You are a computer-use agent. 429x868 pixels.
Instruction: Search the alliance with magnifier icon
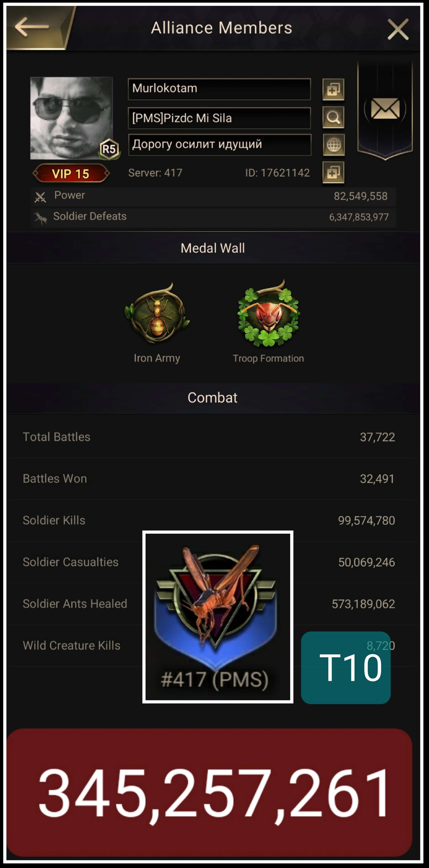click(x=333, y=117)
